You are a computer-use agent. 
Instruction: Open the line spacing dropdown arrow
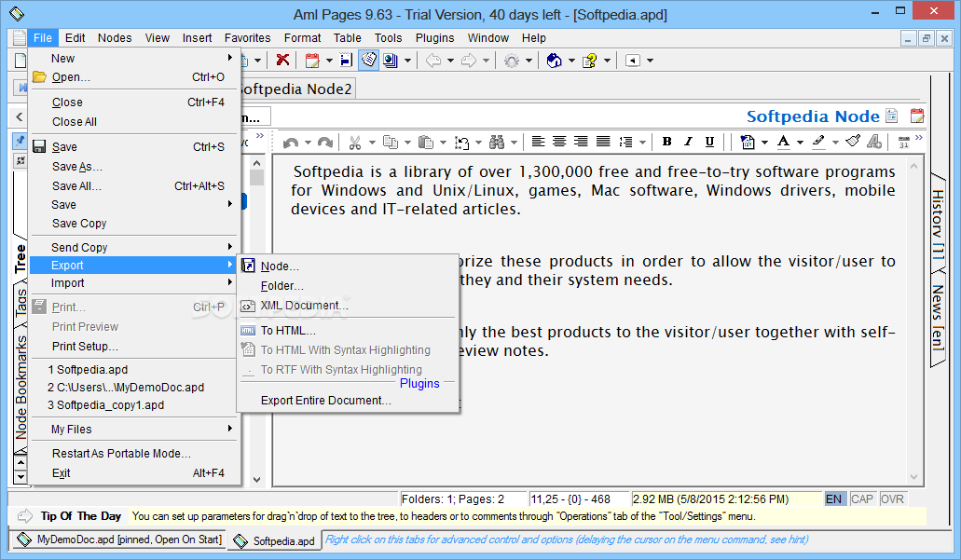point(642,143)
